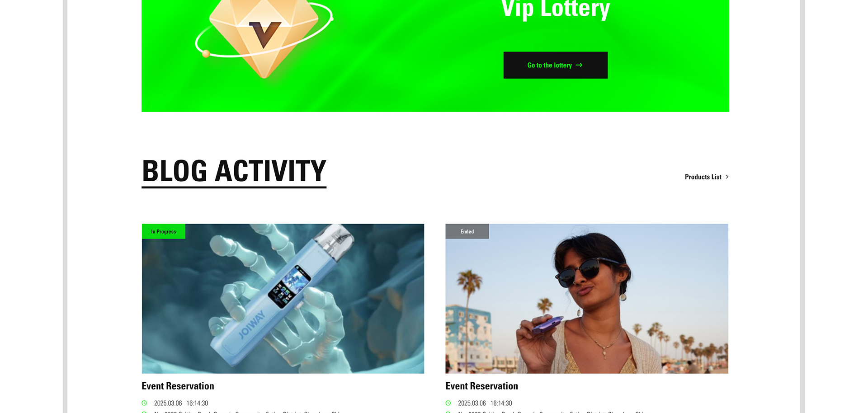Click the BLOG ACTIVITY heading
868x413 pixels.
[234, 171]
